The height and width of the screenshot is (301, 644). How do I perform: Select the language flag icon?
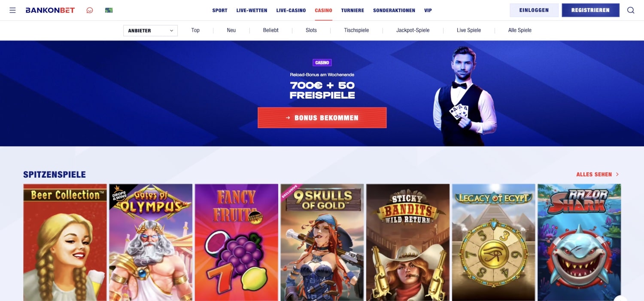(109, 10)
